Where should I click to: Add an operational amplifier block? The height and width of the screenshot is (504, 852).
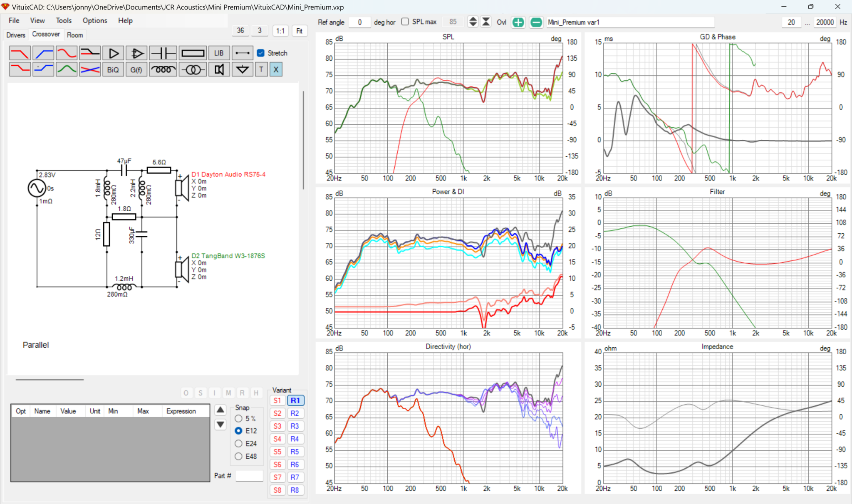[136, 53]
